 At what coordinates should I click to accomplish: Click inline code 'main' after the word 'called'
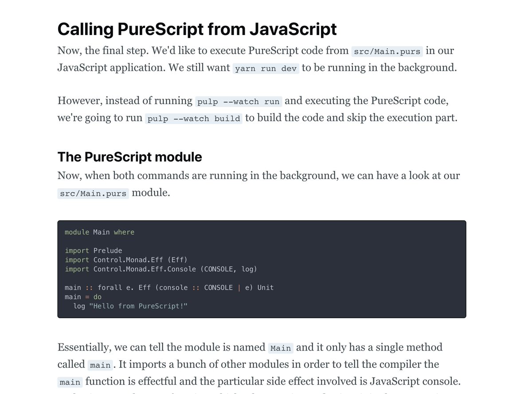click(100, 365)
